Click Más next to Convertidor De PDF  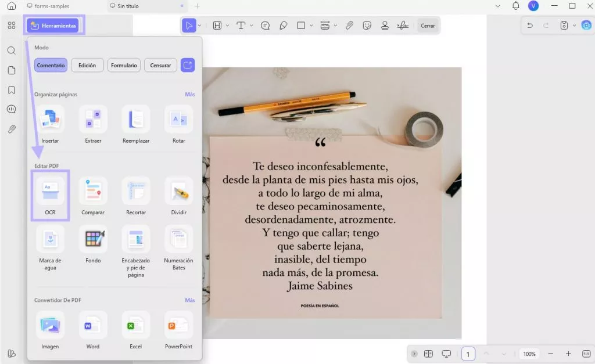coord(190,300)
